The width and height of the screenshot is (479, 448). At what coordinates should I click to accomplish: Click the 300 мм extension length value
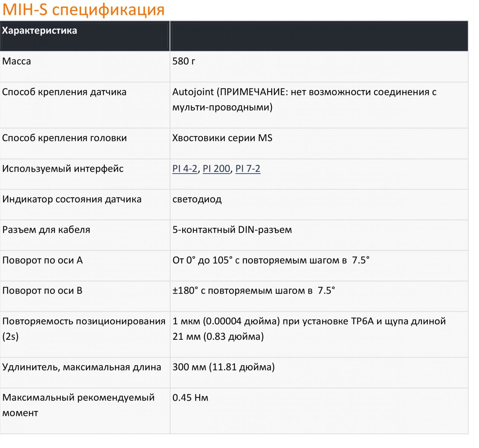[x=223, y=367]
